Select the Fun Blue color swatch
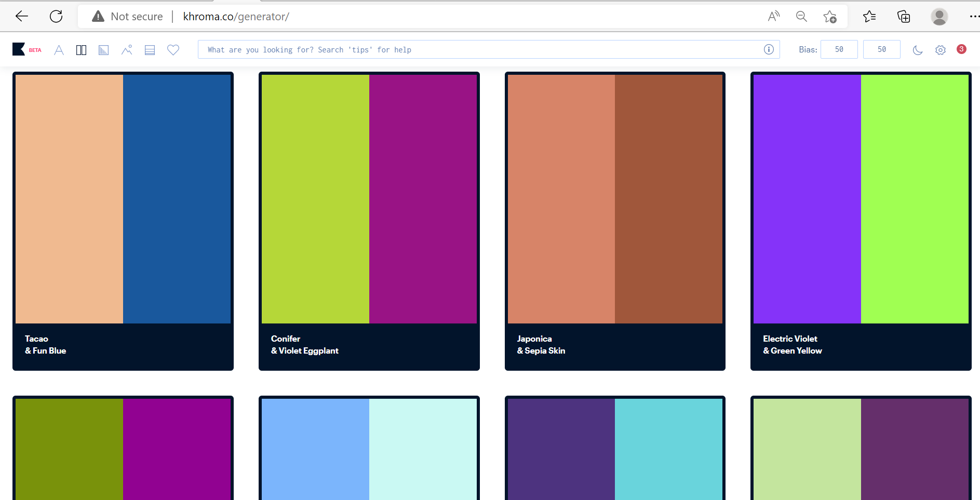980x500 pixels. click(x=177, y=198)
